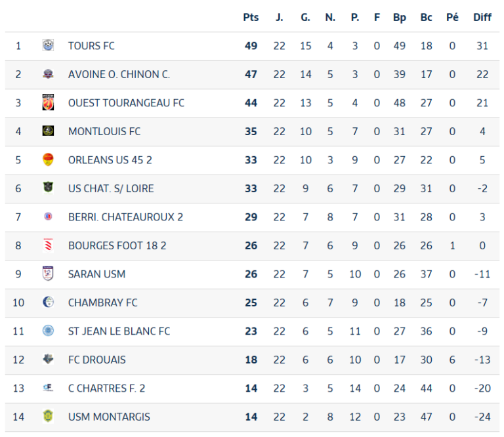The width and height of the screenshot is (504, 437).
Task: Click the ST JEAN LE BLANC FC name
Action: (x=119, y=331)
